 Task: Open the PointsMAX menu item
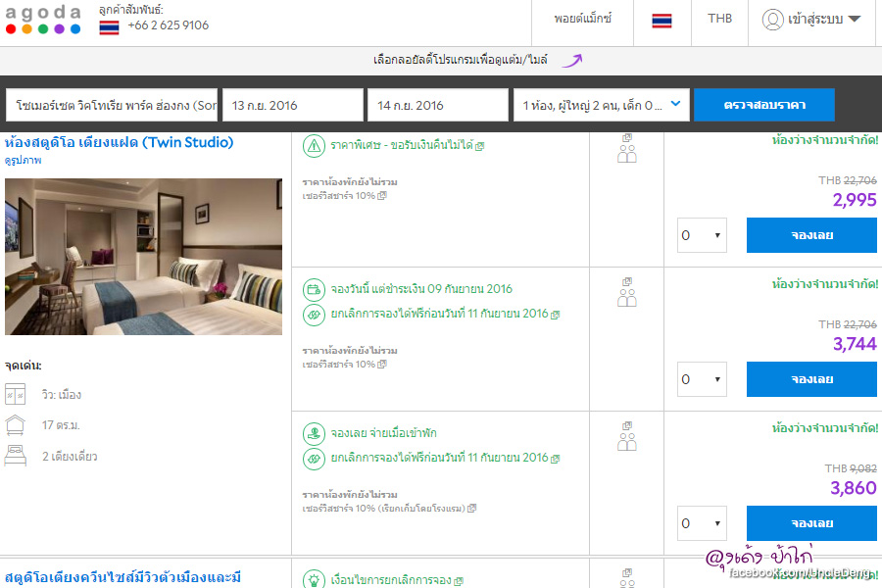pyautogui.click(x=582, y=19)
